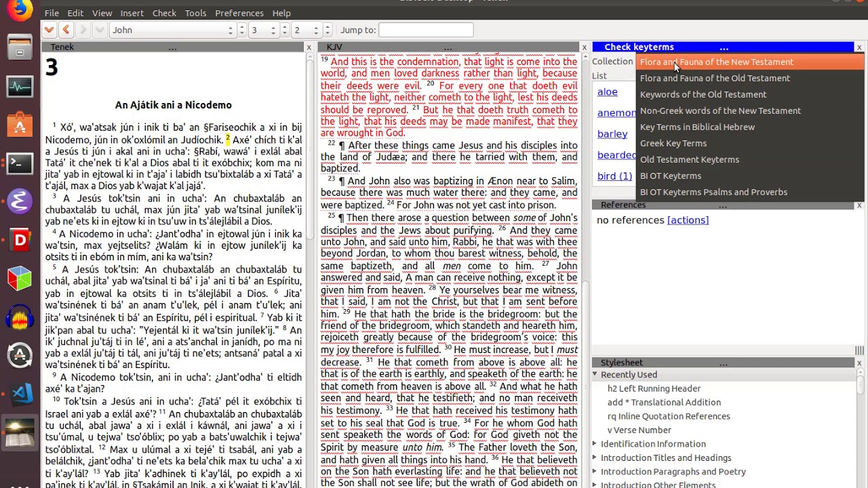The height and width of the screenshot is (488, 868).
Task: Click the barley keyterm link
Action: pyautogui.click(x=612, y=134)
